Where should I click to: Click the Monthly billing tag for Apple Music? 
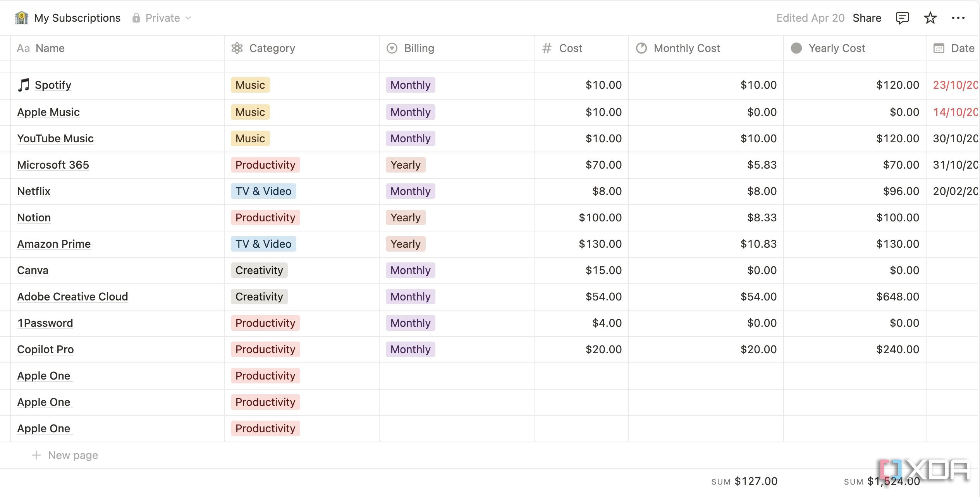click(411, 112)
